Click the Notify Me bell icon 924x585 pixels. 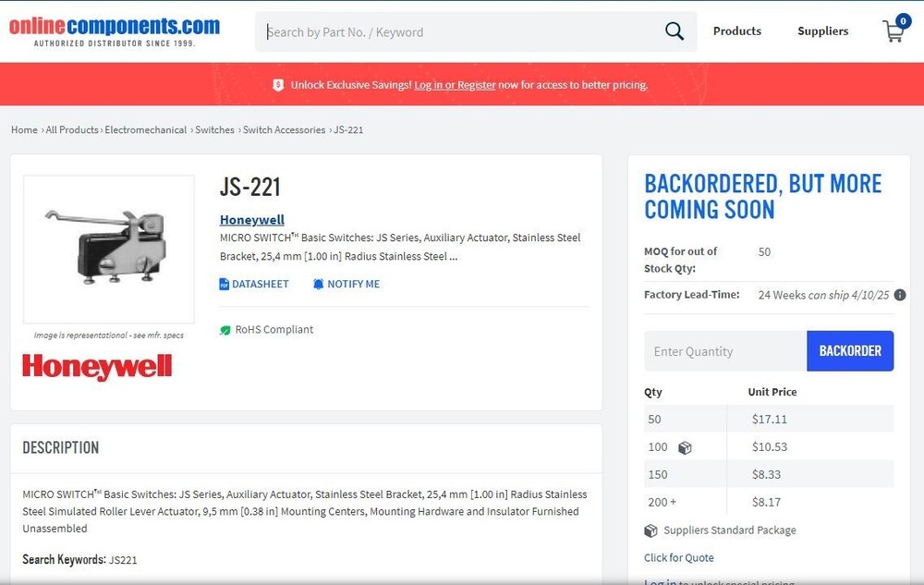point(318,285)
